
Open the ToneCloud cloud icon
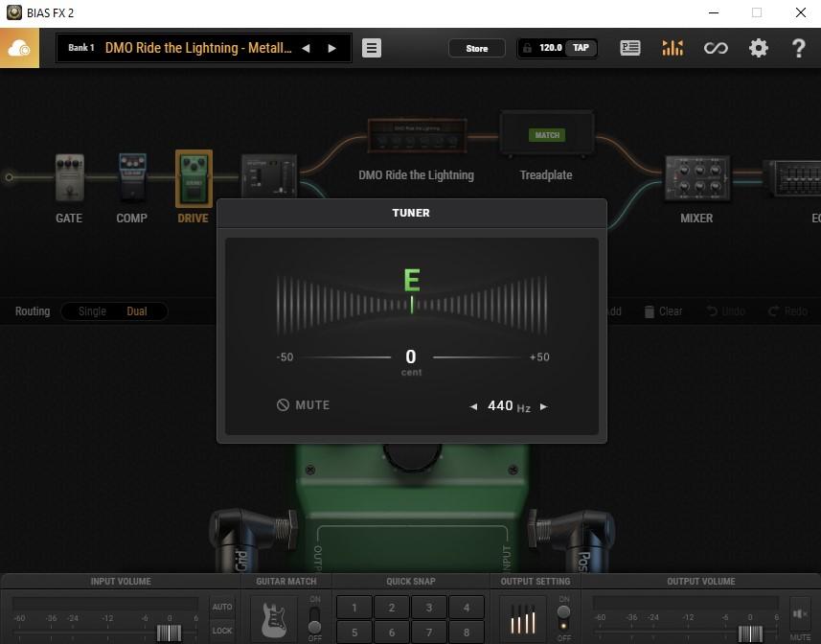point(19,48)
